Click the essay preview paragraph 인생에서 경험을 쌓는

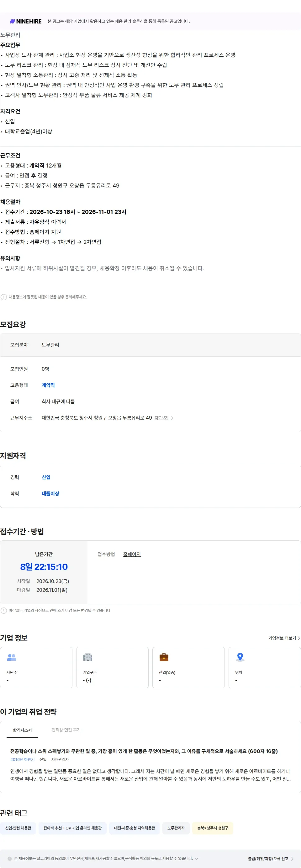(x=150, y=775)
